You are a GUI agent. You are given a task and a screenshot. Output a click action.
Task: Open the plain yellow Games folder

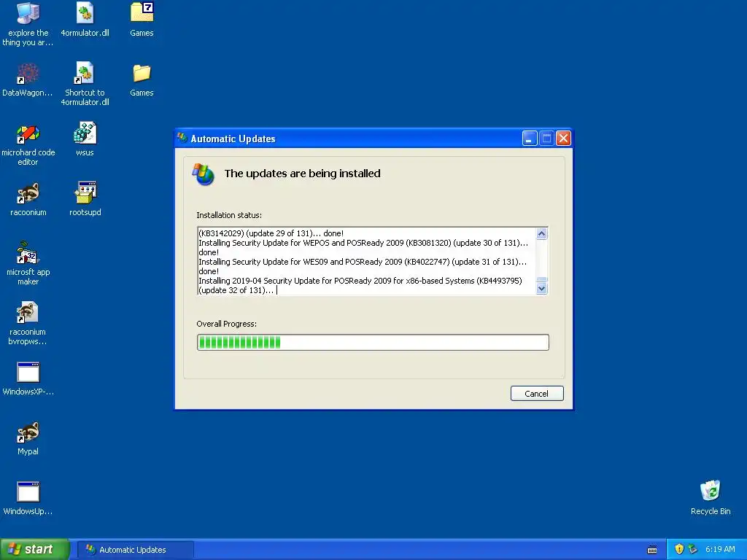[x=142, y=80]
